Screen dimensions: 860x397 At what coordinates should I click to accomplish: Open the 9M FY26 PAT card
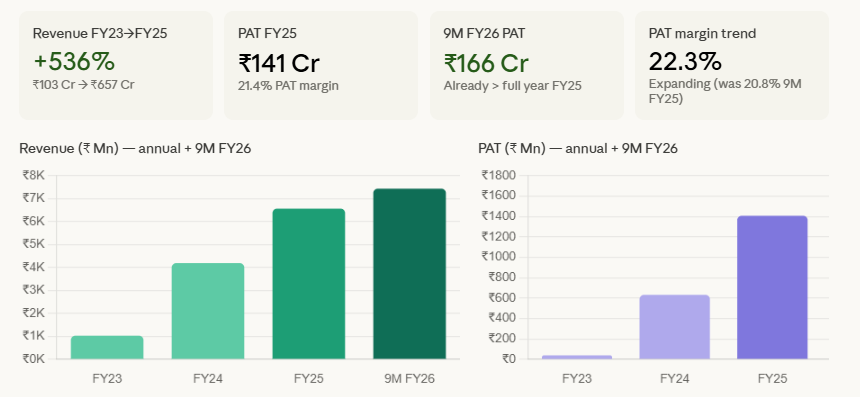click(527, 65)
